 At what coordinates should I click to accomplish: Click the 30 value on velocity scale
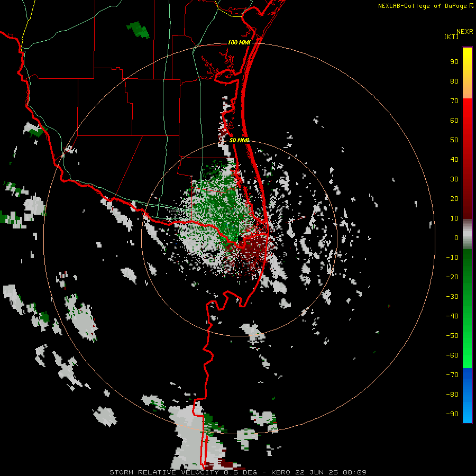tap(454, 179)
